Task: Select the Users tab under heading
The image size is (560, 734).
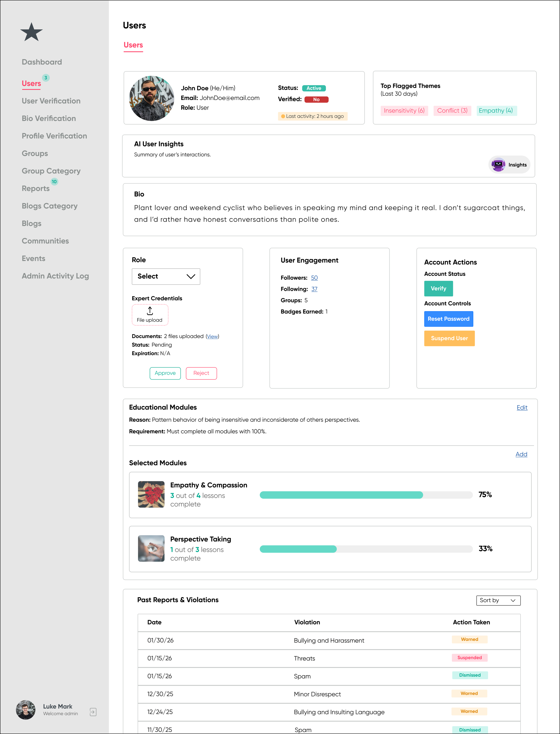Action: click(x=133, y=45)
